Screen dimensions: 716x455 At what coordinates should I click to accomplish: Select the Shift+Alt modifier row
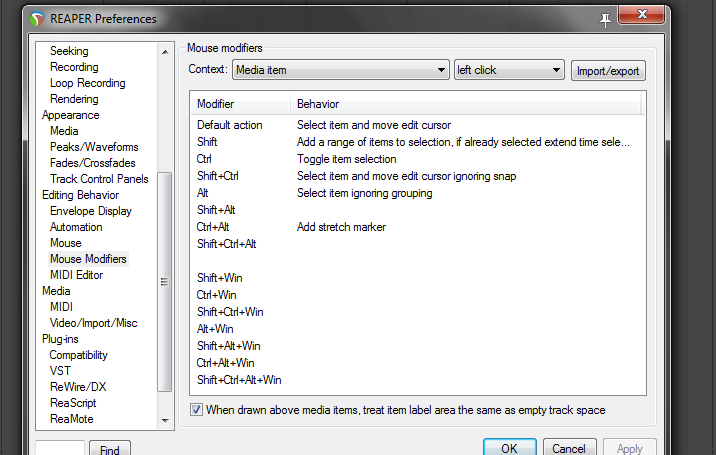coord(418,210)
